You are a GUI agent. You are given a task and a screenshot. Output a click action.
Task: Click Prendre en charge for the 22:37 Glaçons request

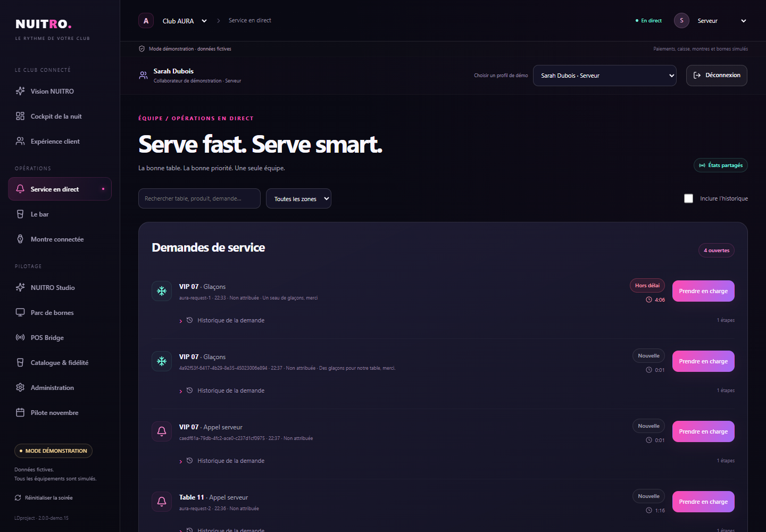[x=703, y=361]
